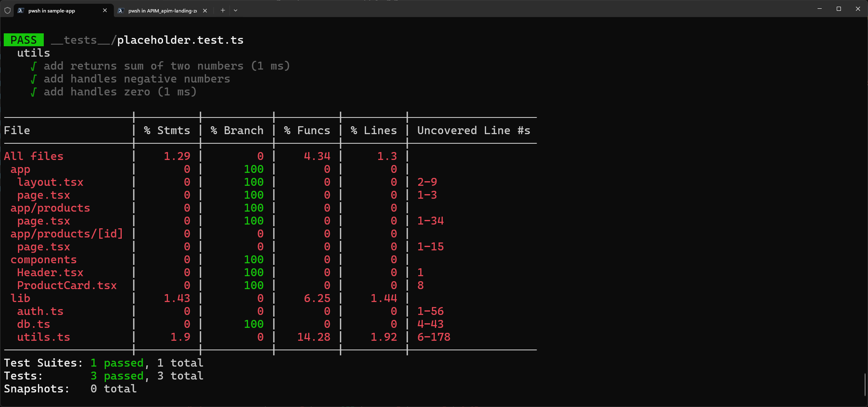
Task: Click the checkmark beside "add returns sum of two numbers"
Action: coord(33,66)
